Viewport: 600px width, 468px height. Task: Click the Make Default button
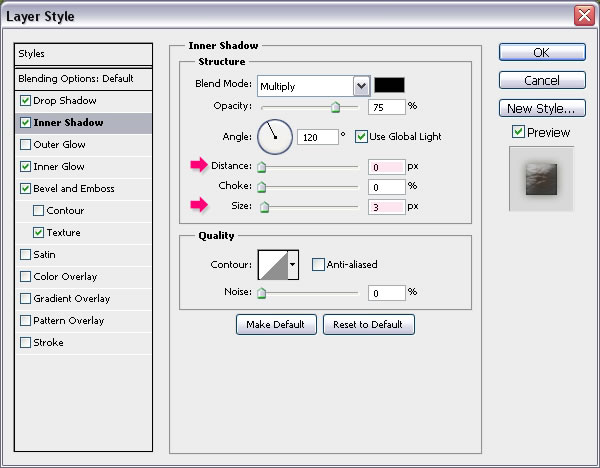pyautogui.click(x=276, y=325)
